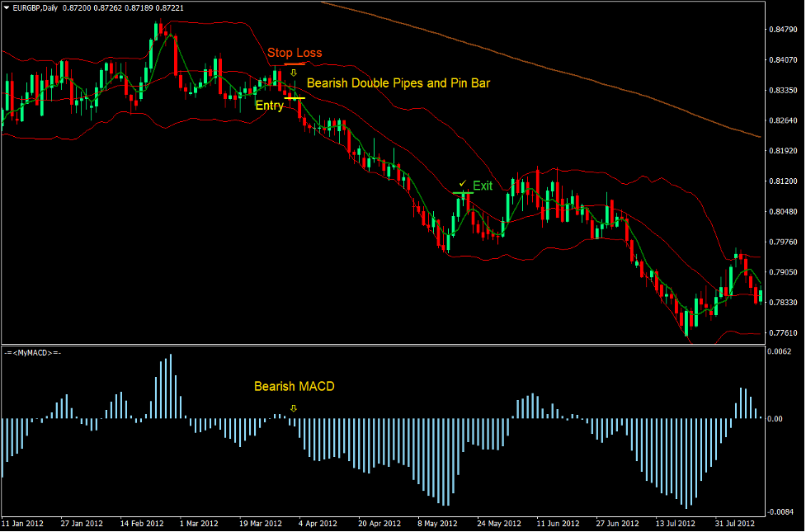This screenshot has height=532, width=806.
Task: Click the OHLC values 0.87200 0.87262 0.87189 0.87221
Action: click(x=124, y=7)
